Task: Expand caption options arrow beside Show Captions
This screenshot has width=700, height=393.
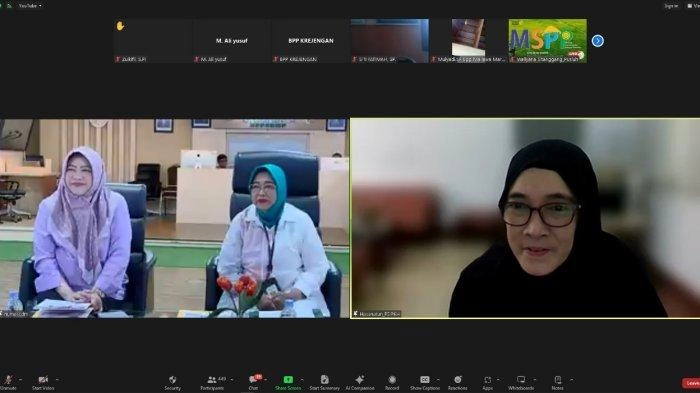Action: tap(438, 380)
